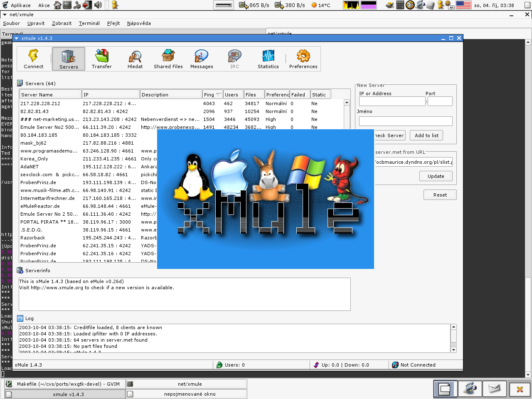Click the GNOME foot icon in bottom panel
Image resolution: width=532 pixels, height=399 pixels.
pos(470,389)
